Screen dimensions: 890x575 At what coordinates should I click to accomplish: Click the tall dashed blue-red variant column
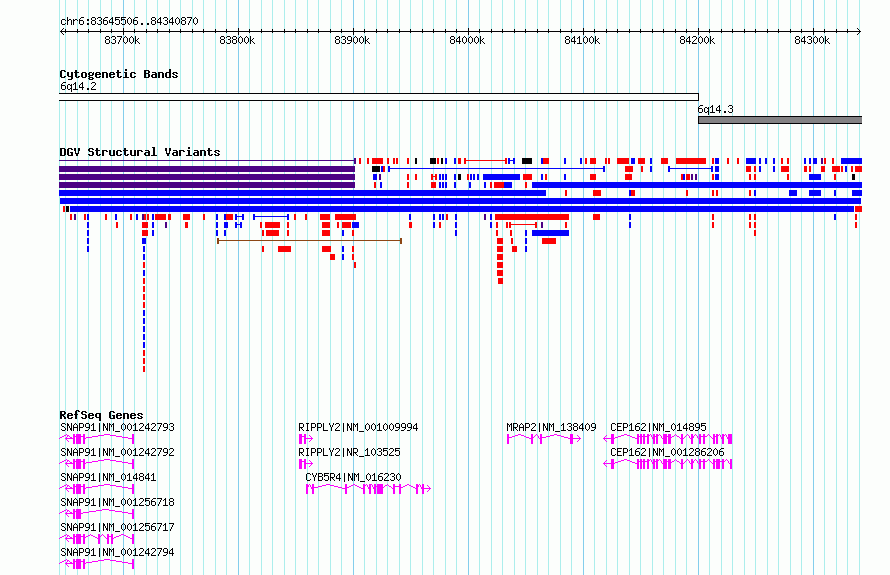(x=144, y=307)
